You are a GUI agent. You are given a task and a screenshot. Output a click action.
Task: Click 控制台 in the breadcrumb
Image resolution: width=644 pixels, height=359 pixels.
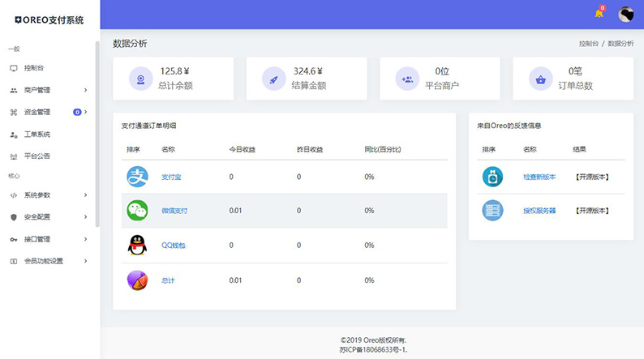tap(589, 44)
